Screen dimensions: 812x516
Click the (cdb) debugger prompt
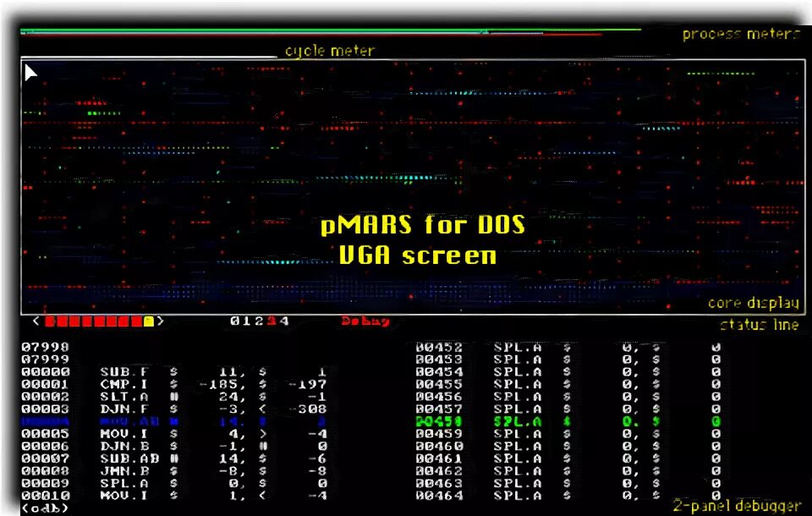point(45,508)
